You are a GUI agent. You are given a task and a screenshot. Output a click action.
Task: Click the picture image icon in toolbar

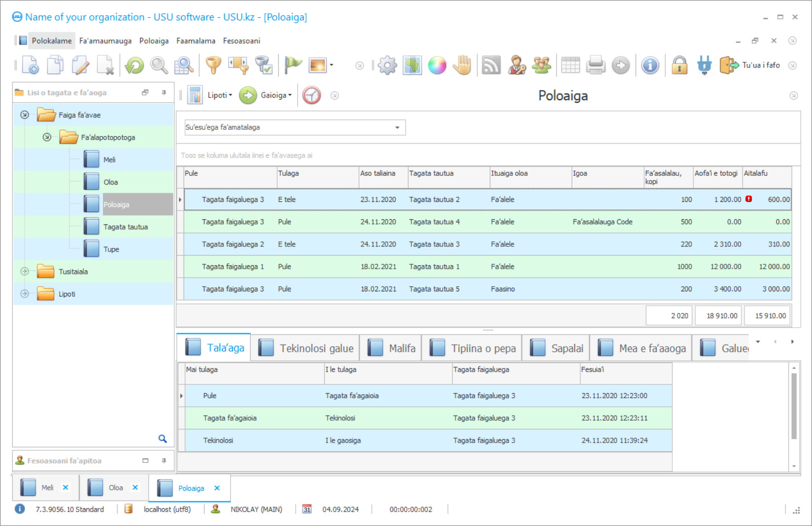318,65
